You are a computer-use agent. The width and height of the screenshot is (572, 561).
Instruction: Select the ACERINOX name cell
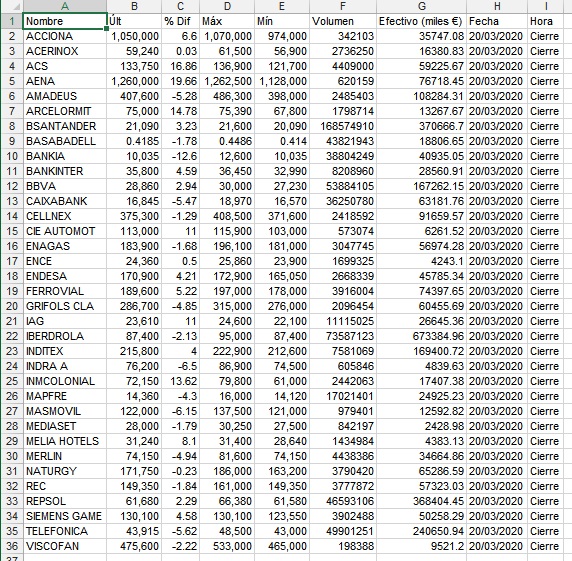pos(65,51)
